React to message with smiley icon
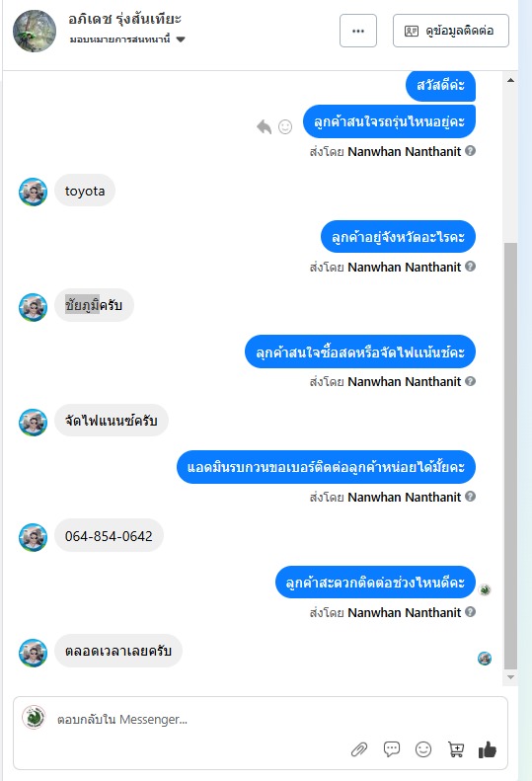This screenshot has height=781, width=532. pos(285,127)
